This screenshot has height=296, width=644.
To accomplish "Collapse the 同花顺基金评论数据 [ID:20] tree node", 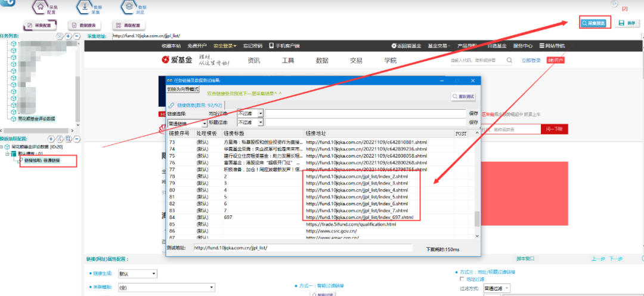I will (x=2, y=147).
